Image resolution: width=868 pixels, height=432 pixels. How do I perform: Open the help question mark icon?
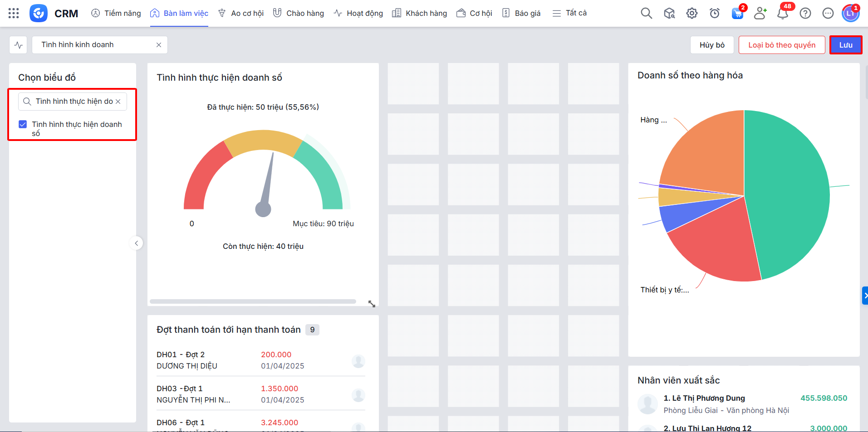[805, 13]
